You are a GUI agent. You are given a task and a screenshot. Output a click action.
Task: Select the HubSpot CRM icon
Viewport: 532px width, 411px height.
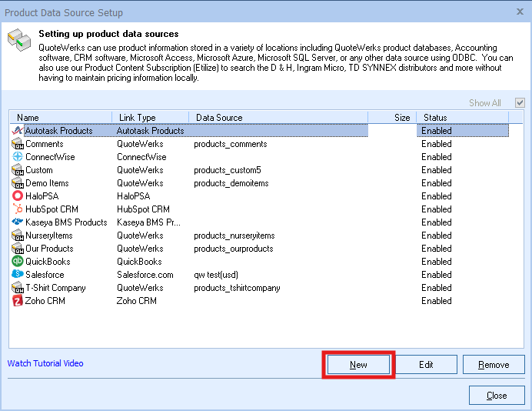pos(18,209)
